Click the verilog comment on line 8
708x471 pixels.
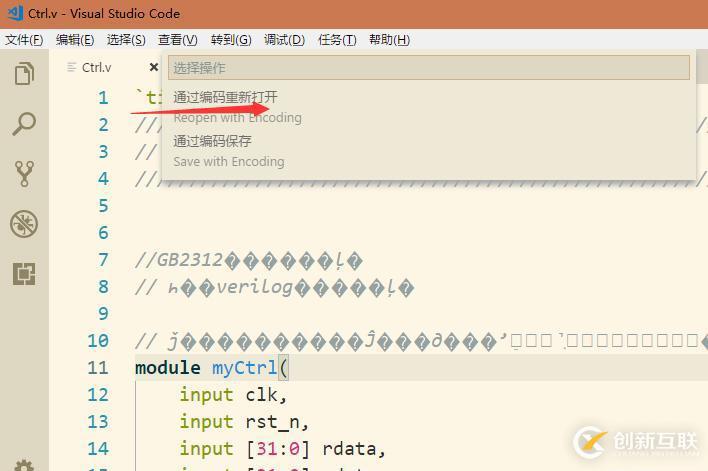pos(274,287)
